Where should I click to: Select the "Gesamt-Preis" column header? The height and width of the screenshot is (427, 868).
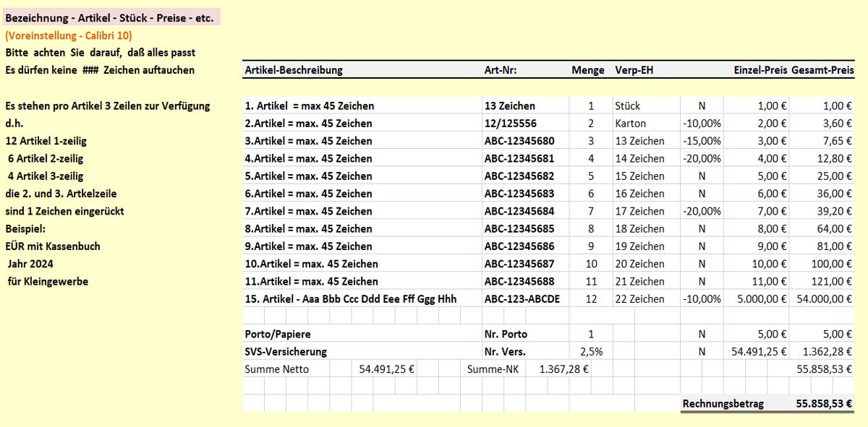[x=823, y=70]
